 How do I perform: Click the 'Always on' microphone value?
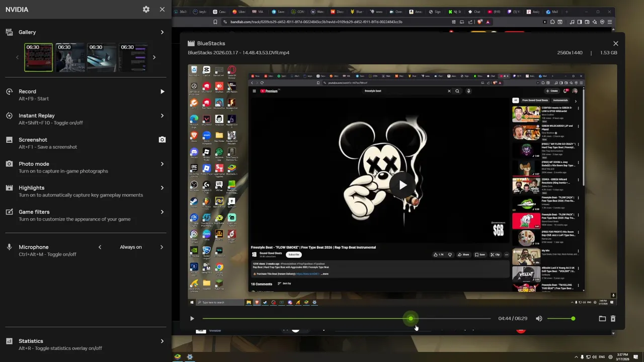(131, 247)
